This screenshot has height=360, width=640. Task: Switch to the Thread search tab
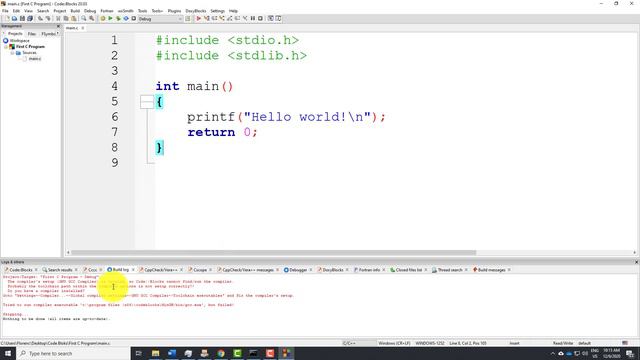tap(449, 270)
